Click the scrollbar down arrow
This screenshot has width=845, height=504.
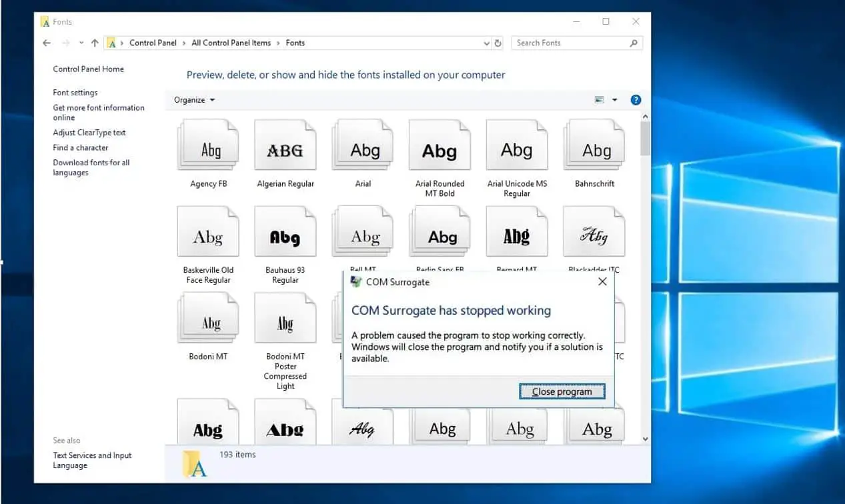pyautogui.click(x=645, y=439)
